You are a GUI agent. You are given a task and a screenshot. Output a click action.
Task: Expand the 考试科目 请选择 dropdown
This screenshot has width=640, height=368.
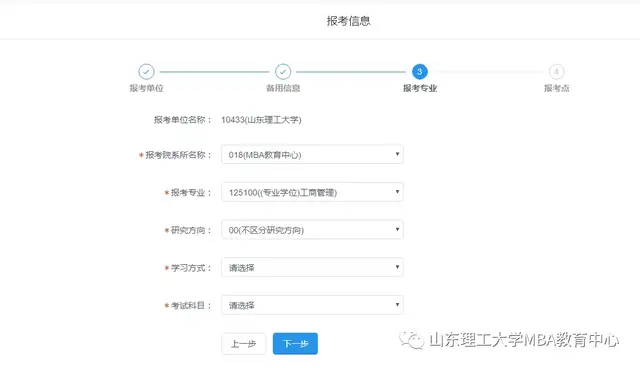(312, 305)
